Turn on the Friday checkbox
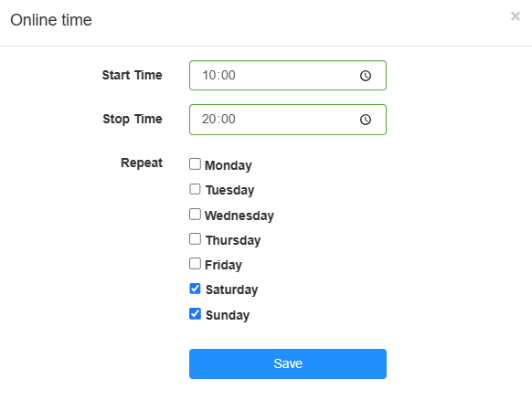532x400 pixels. click(195, 264)
